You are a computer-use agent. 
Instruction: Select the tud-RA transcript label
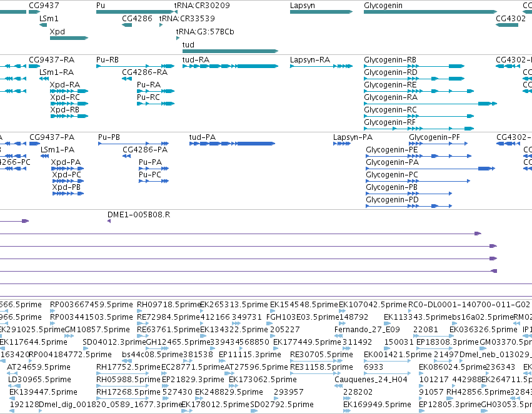pyautogui.click(x=196, y=59)
